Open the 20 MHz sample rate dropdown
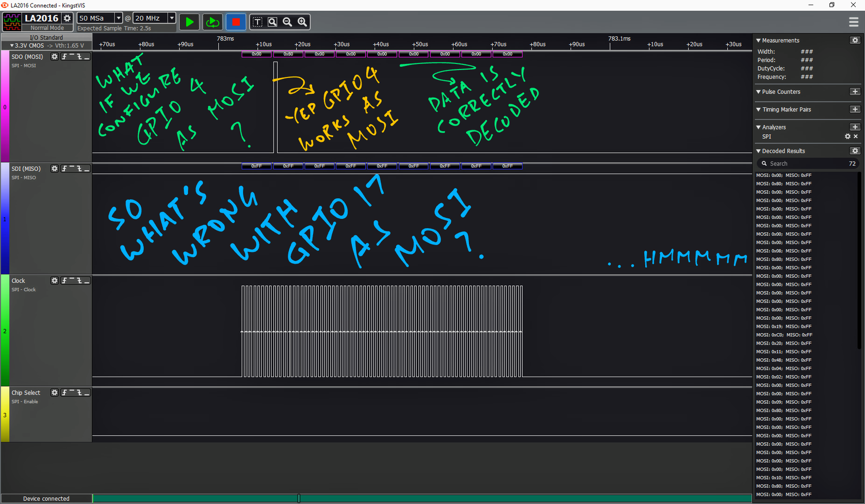This screenshot has height=504, width=865. [x=171, y=18]
